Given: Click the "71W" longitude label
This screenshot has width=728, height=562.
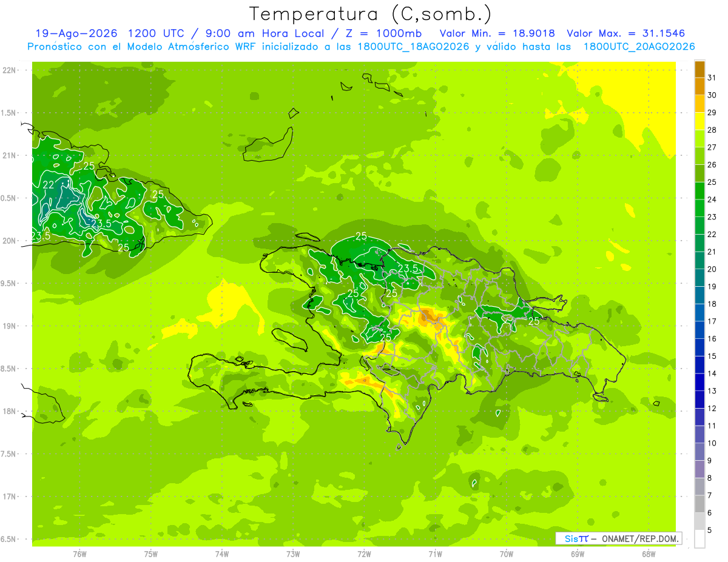Looking at the screenshot, I should click(435, 554).
